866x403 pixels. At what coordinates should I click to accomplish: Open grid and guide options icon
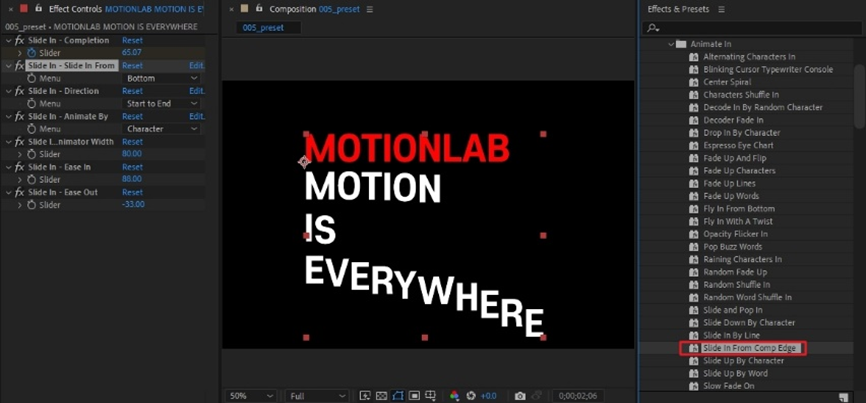tap(431, 396)
